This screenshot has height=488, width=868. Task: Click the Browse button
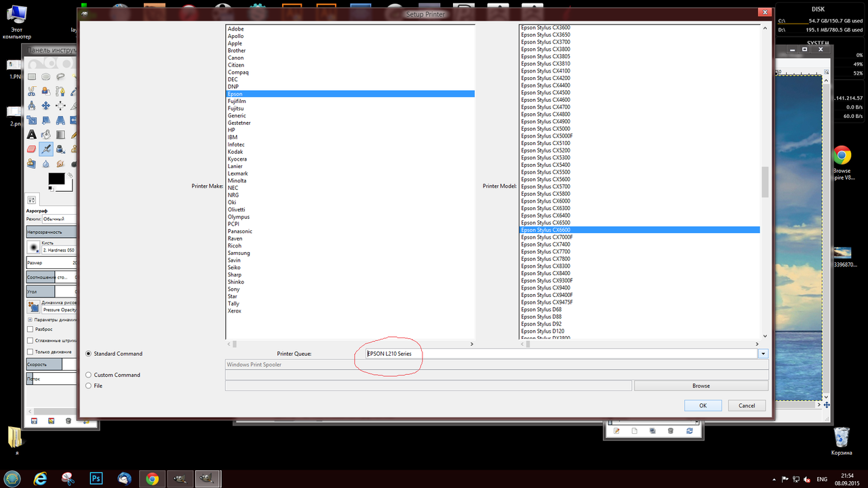click(x=701, y=386)
